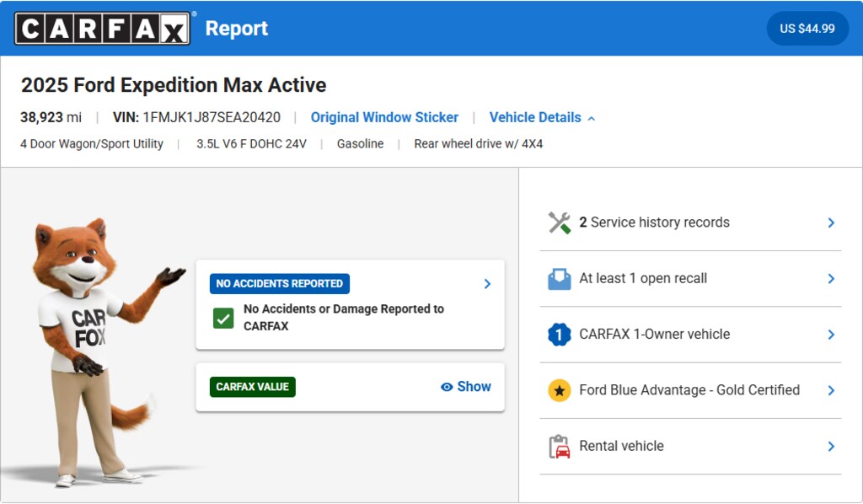863x504 pixels.
Task: Click the rental vehicle clipboard icon
Action: 560,447
